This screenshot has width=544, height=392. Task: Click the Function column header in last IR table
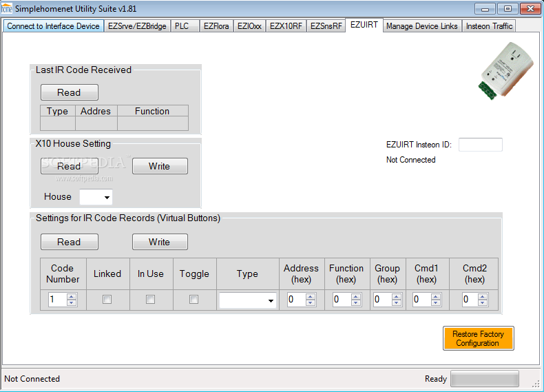(153, 111)
